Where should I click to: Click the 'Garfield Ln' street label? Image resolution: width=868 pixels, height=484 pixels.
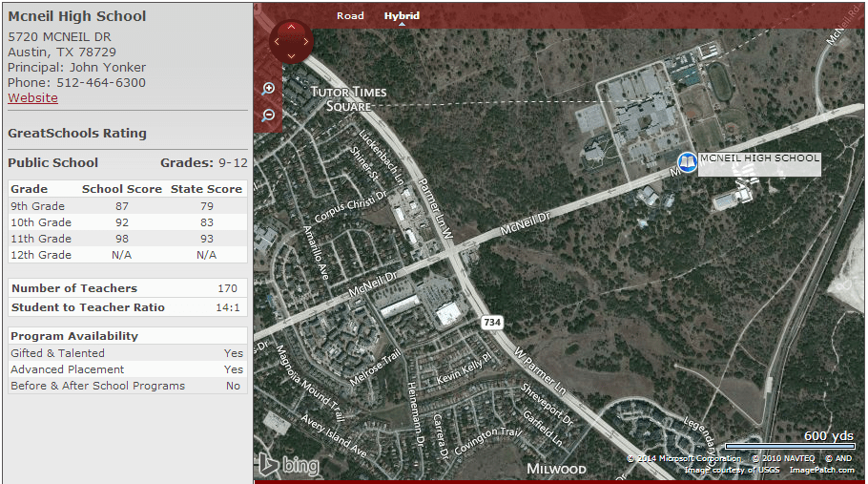(x=543, y=429)
